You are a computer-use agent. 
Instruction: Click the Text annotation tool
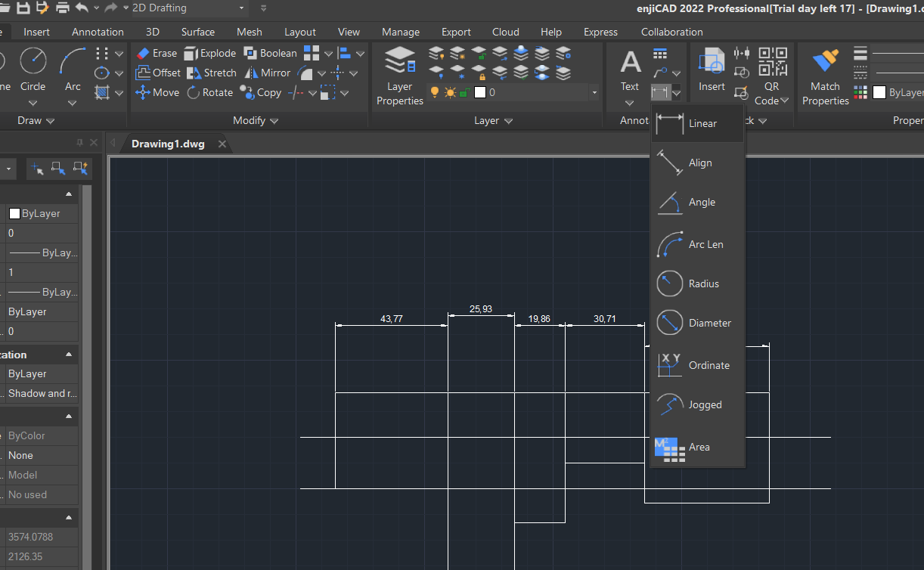click(x=630, y=70)
